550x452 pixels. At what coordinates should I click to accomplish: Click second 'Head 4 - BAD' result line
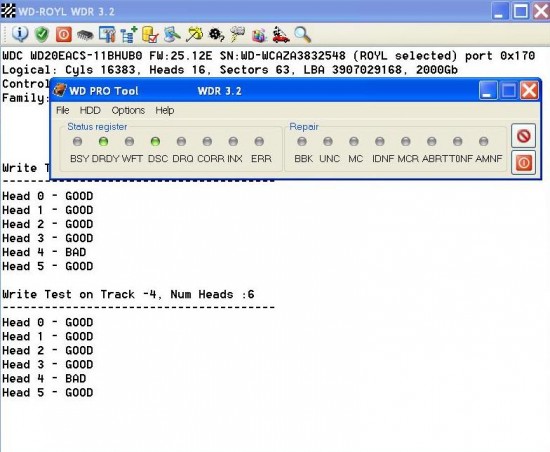coord(44,378)
